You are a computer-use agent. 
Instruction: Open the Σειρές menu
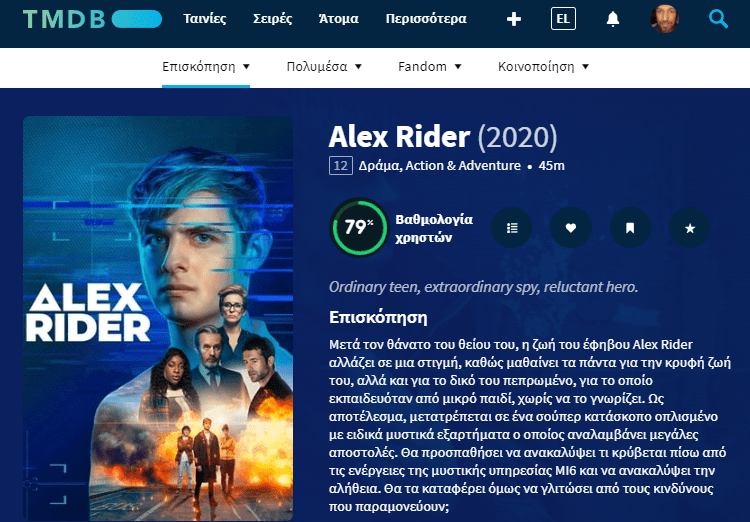tap(273, 19)
